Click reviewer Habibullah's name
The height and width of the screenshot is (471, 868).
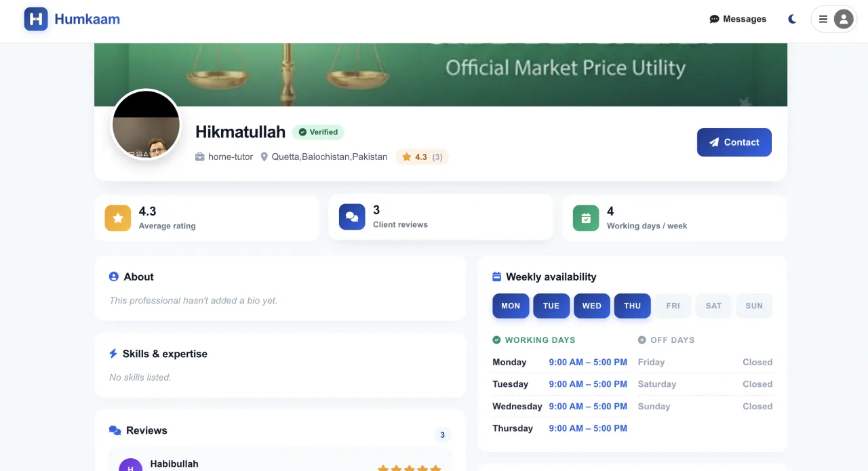point(174,464)
